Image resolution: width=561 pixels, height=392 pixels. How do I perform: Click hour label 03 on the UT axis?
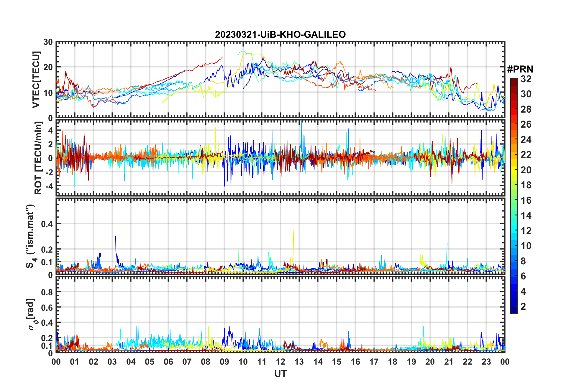(x=112, y=362)
